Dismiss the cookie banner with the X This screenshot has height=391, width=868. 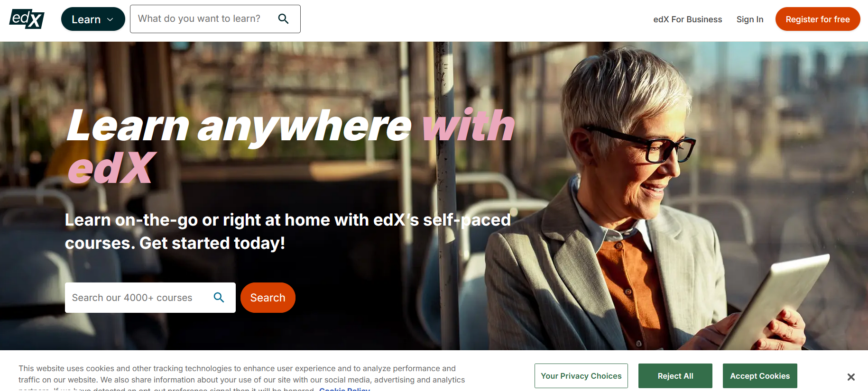pyautogui.click(x=851, y=377)
